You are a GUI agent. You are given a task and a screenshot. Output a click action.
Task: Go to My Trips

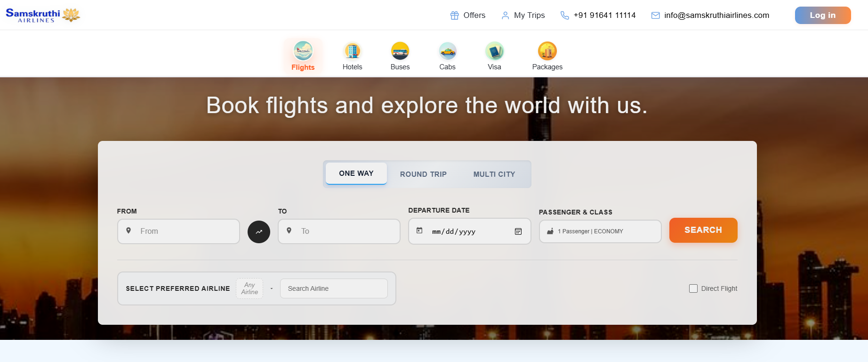pos(523,15)
